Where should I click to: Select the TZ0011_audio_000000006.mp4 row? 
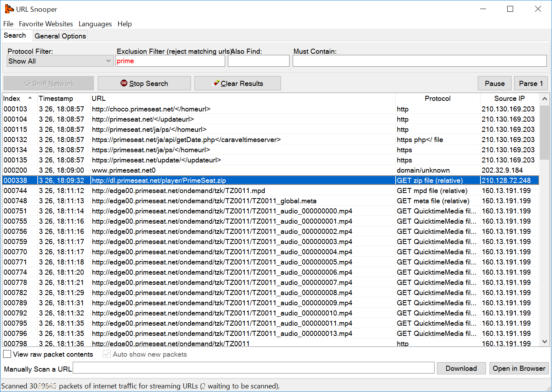[x=271, y=272]
